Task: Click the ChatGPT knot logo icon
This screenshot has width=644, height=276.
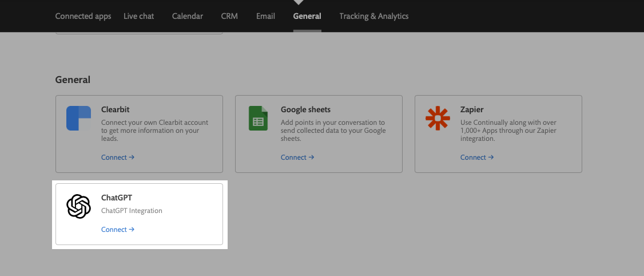Action: tap(78, 207)
